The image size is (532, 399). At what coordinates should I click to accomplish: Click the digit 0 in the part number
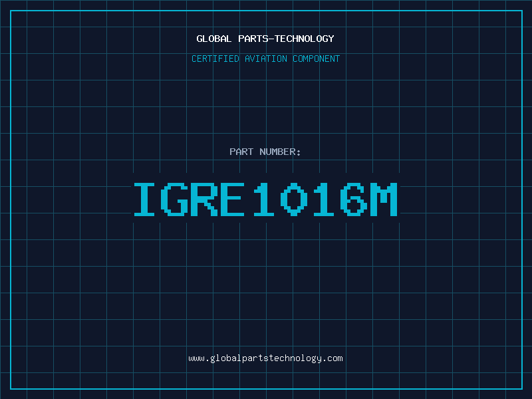point(294,199)
